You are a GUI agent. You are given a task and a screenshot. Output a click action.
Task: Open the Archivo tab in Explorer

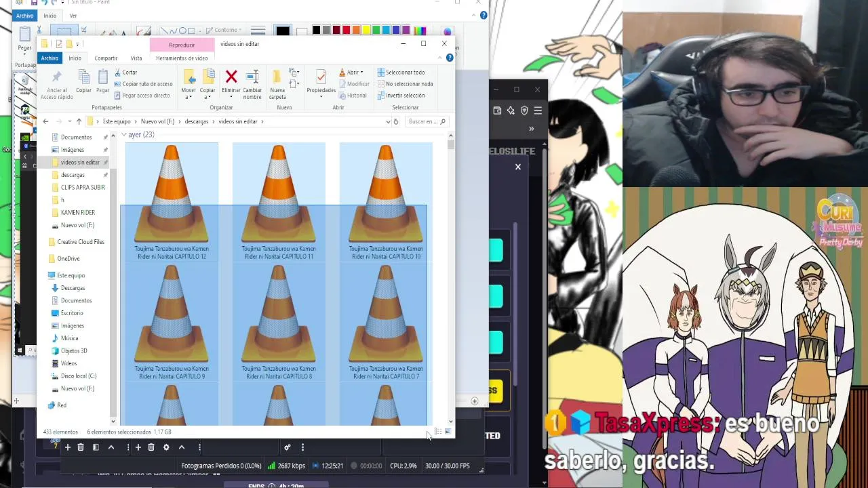50,58
